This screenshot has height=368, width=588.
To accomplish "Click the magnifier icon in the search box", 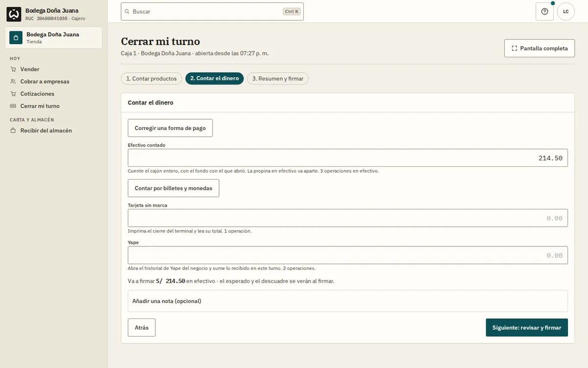I will point(127,11).
